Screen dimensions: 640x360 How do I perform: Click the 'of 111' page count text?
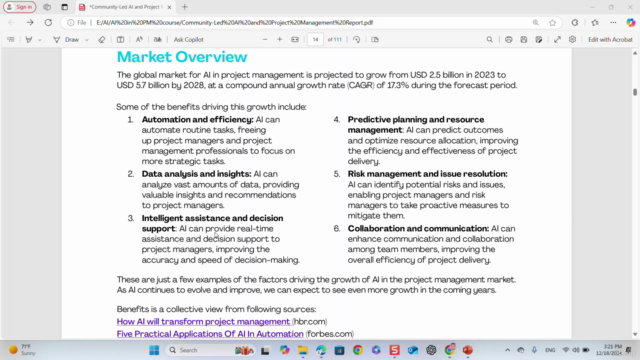coord(334,40)
